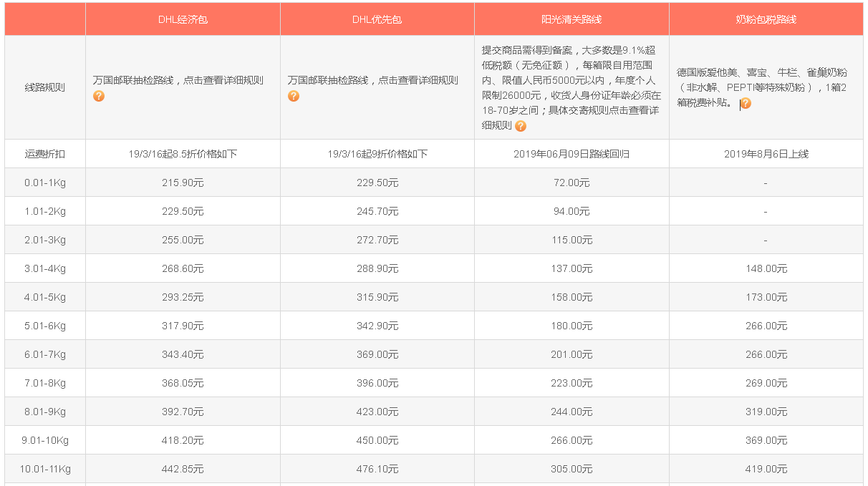Screen dimensions: 868x486
Task: Click the help icon beside 奶粉 tax subsidy text
Action: [x=746, y=103]
